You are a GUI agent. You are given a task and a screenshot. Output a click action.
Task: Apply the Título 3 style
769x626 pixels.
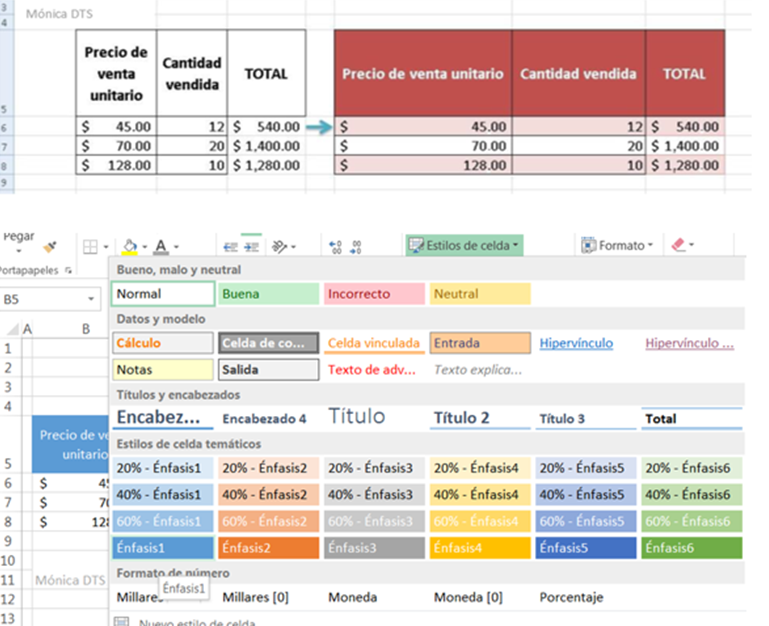click(586, 418)
